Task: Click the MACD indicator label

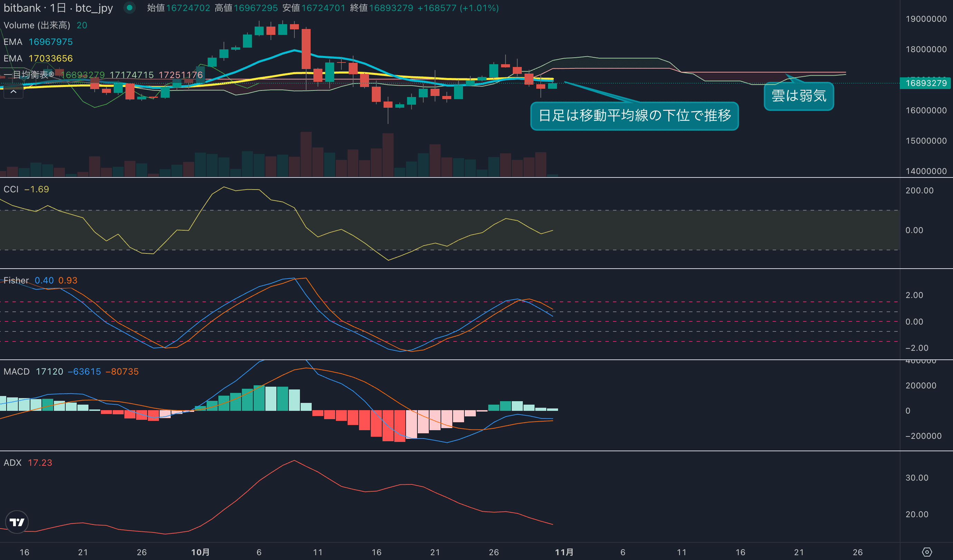Action: tap(17, 371)
